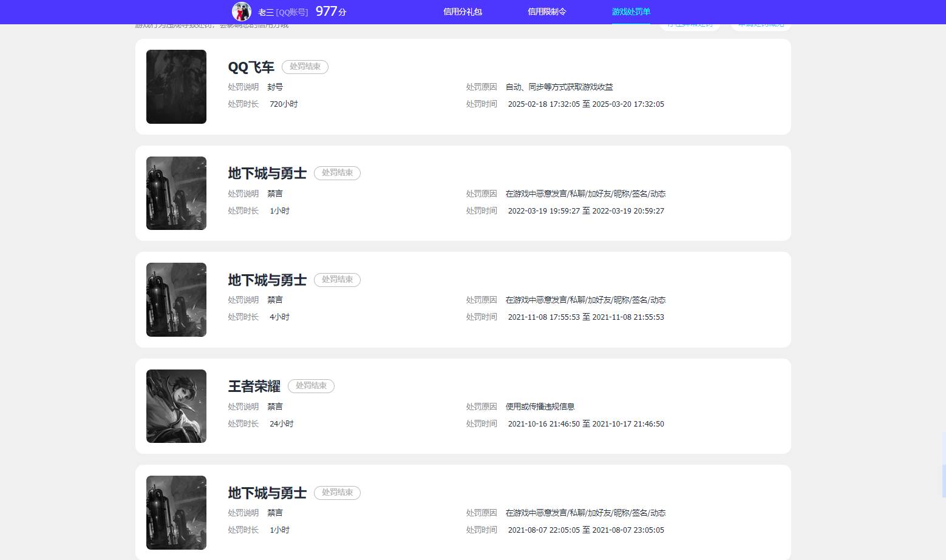The height and width of the screenshot is (560, 946).
Task: Click 处罚结束 badge on the last 地下城与勇士 card
Action: [x=337, y=492]
